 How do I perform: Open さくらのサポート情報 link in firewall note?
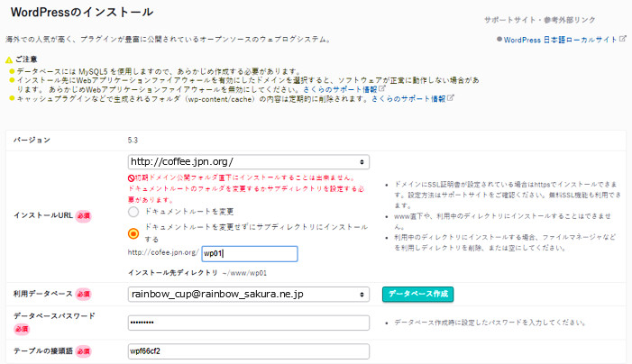(x=341, y=89)
